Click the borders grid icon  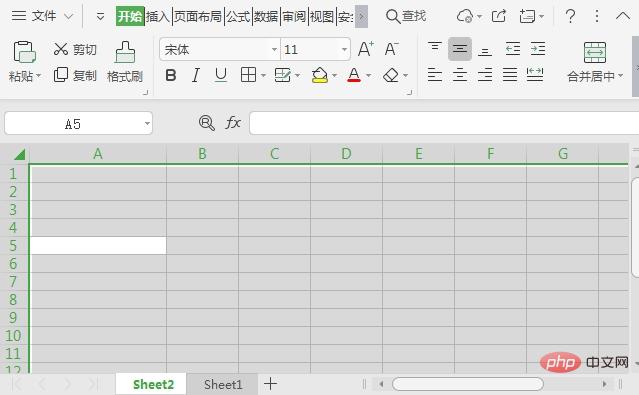click(x=248, y=75)
